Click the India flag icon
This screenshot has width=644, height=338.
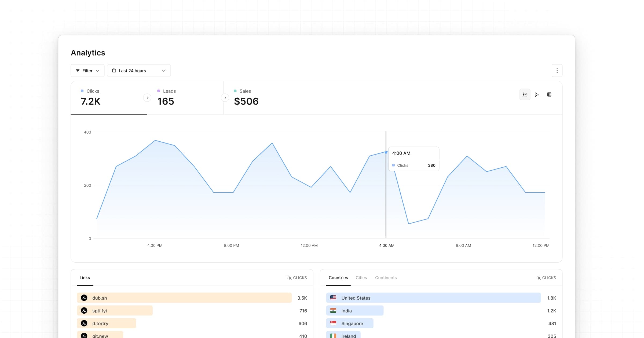(x=333, y=311)
